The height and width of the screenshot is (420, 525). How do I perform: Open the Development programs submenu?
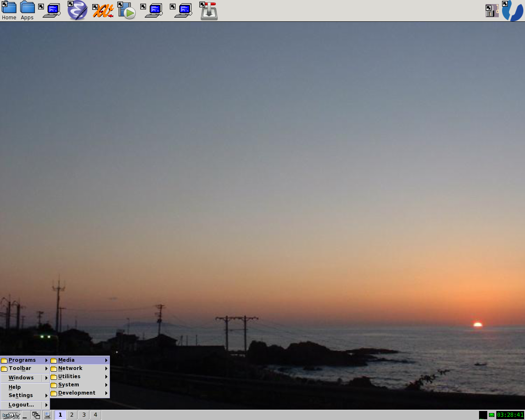click(80, 393)
